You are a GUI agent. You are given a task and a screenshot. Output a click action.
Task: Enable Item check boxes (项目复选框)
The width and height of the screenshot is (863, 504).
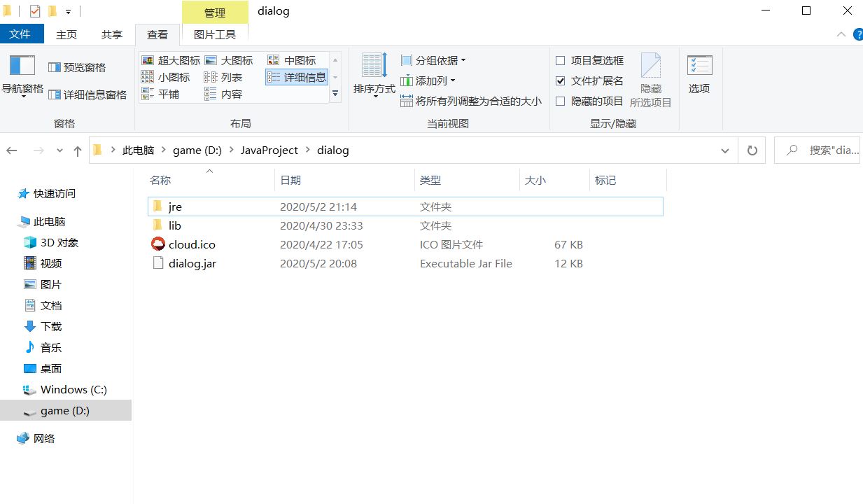click(560, 60)
